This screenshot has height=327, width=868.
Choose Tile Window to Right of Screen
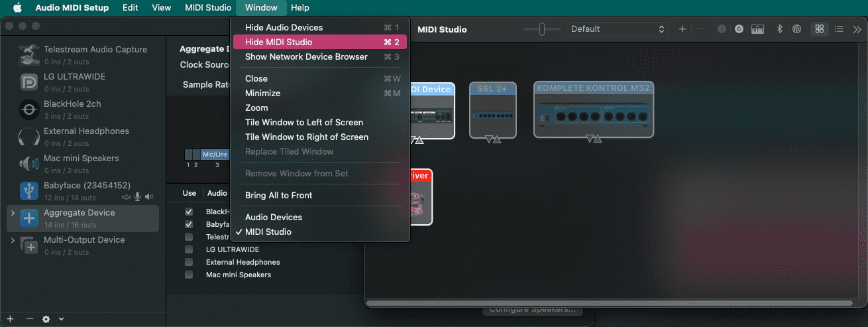tap(321, 137)
